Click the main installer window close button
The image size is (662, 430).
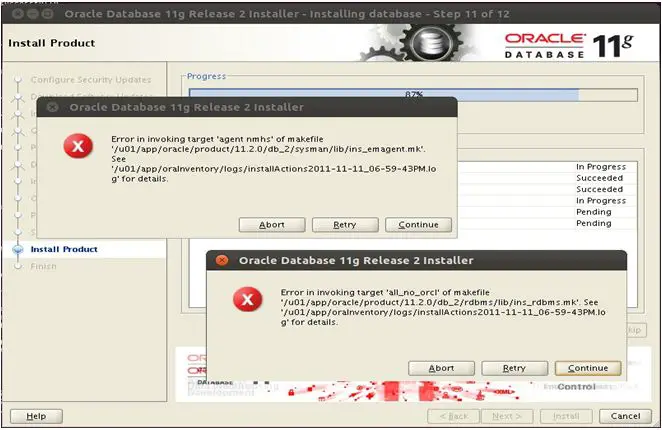coord(17,14)
